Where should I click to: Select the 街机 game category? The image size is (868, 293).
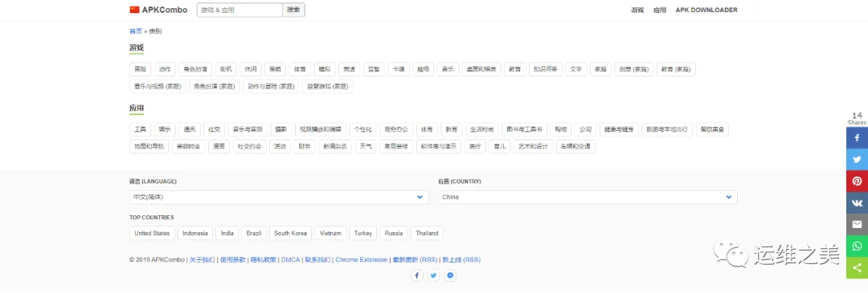pos(226,69)
